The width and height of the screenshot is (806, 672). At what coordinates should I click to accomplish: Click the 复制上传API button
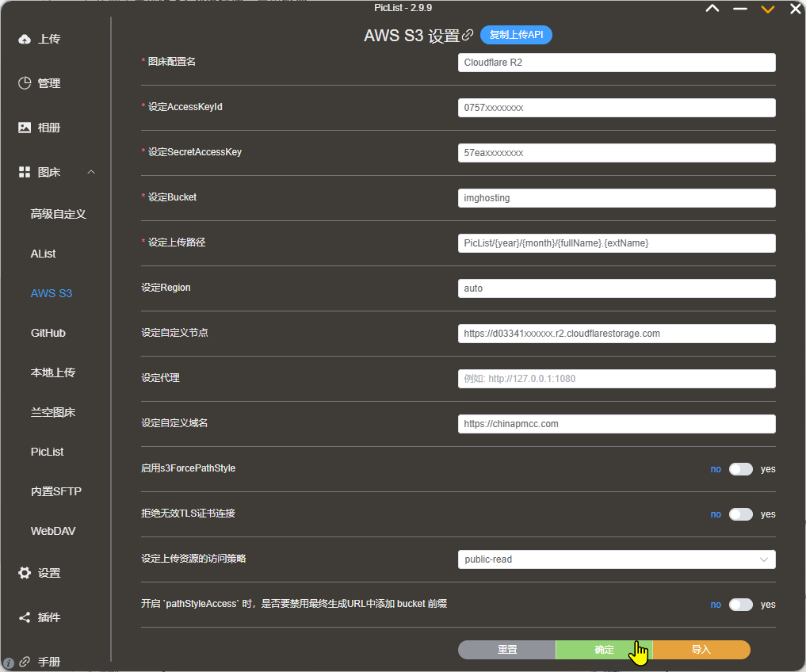pyautogui.click(x=516, y=35)
